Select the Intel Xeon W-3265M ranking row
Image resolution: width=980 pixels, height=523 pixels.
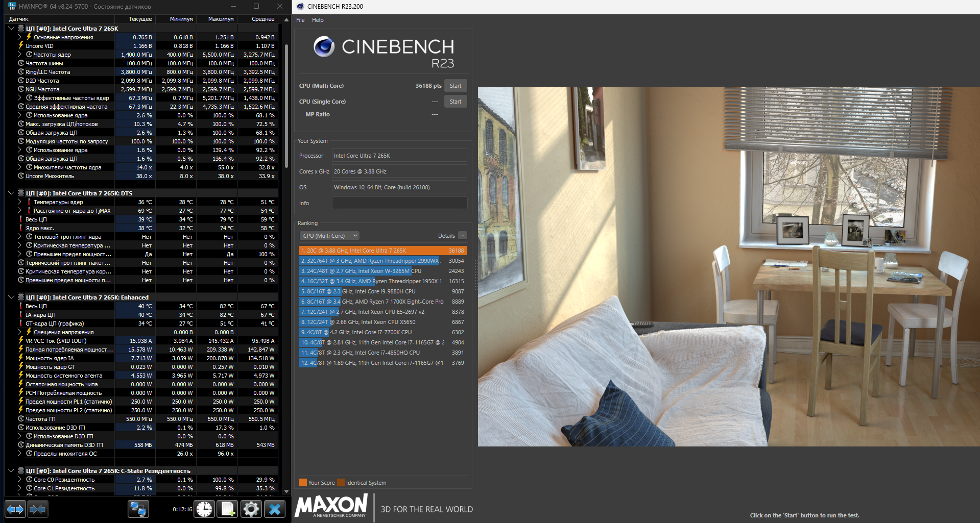383,271
